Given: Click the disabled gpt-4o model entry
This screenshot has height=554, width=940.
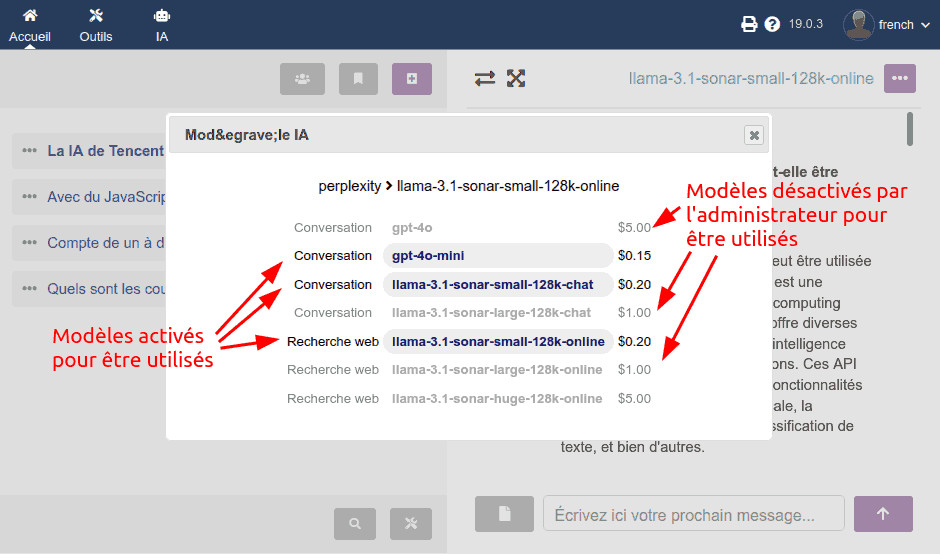Looking at the screenshot, I should pyautogui.click(x=412, y=228).
